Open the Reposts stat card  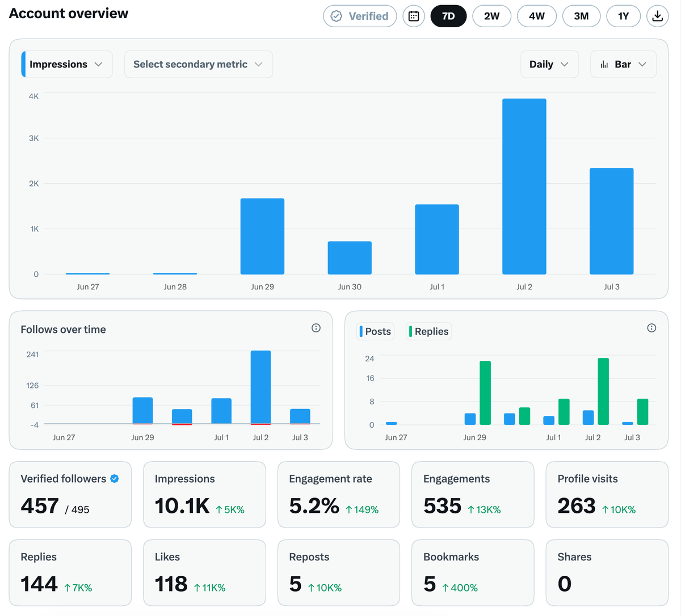tap(339, 573)
